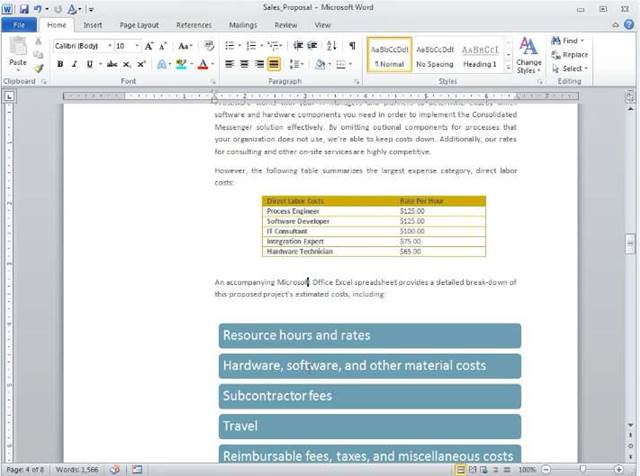Apply the red font color

coord(202,64)
